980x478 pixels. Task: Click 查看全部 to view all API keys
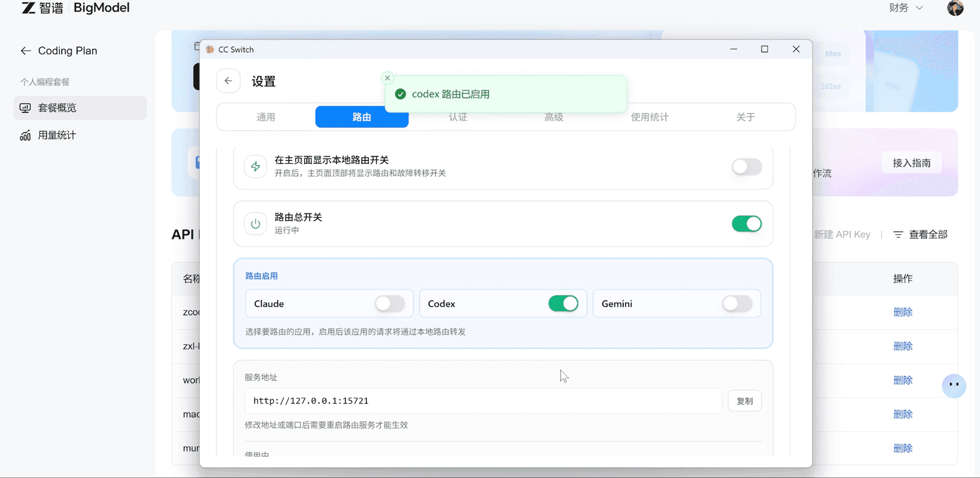tap(928, 234)
